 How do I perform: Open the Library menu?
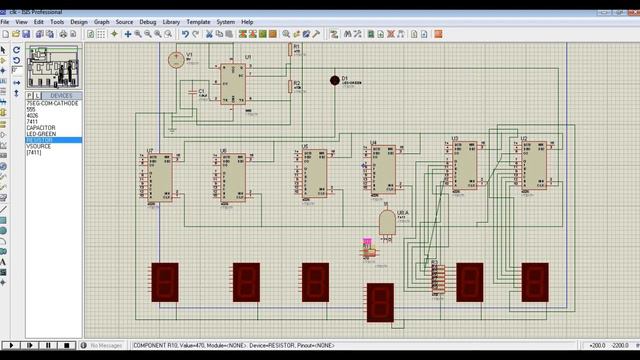pos(171,22)
